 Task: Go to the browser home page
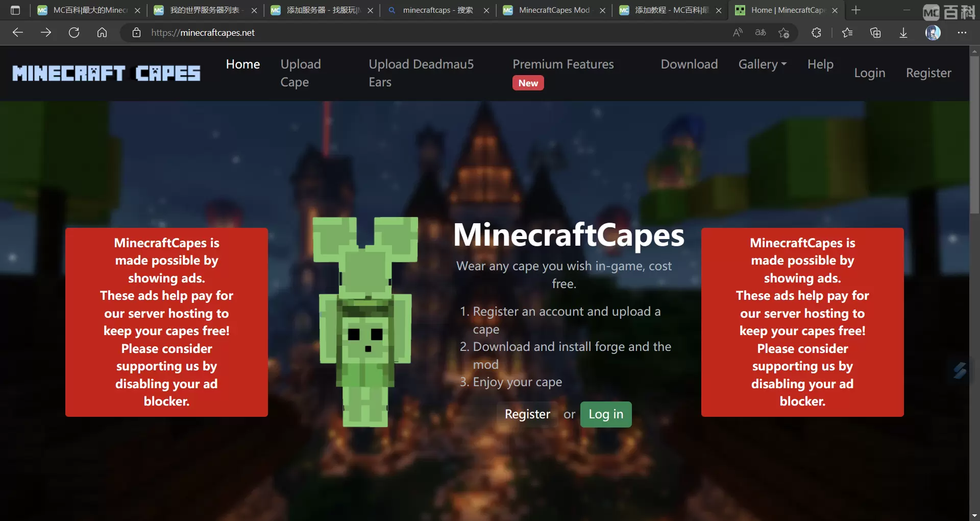(x=102, y=33)
